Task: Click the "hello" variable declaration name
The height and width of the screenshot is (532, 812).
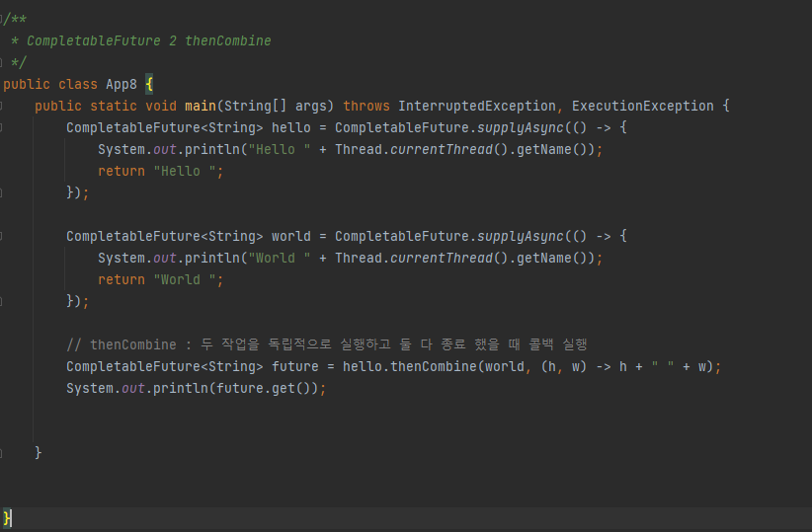Action: pyautogui.click(x=291, y=128)
